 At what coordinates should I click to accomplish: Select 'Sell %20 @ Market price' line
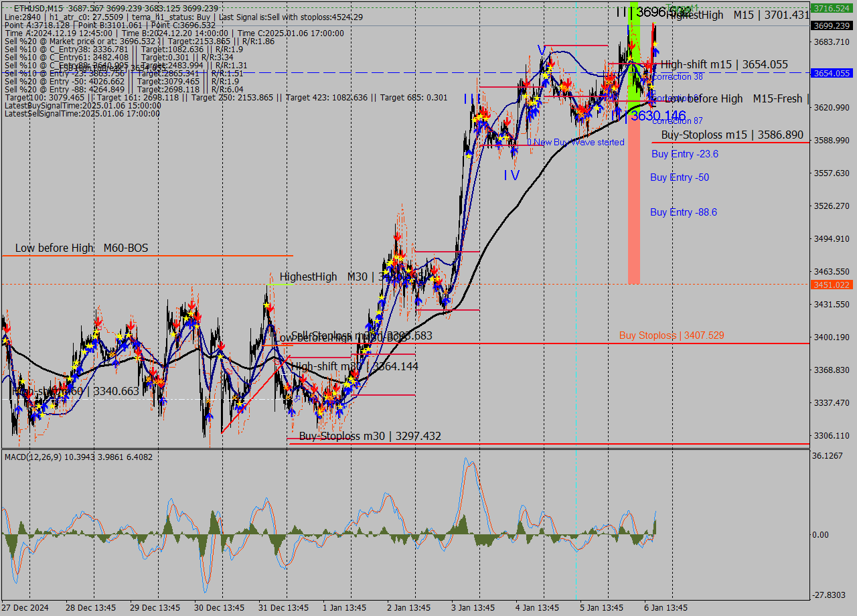tap(139, 41)
